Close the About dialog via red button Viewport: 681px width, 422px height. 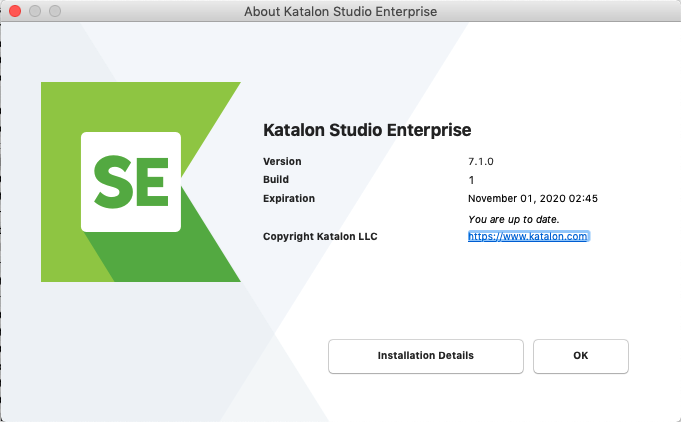coord(15,11)
